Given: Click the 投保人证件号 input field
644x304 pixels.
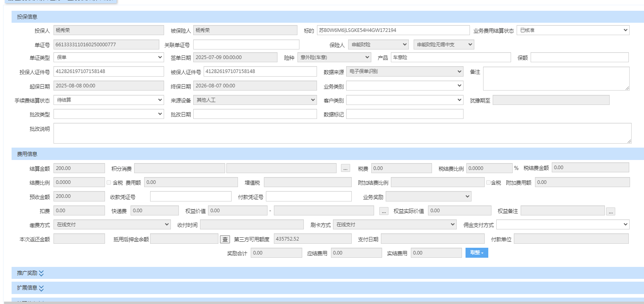Looking at the screenshot, I should (x=109, y=71).
